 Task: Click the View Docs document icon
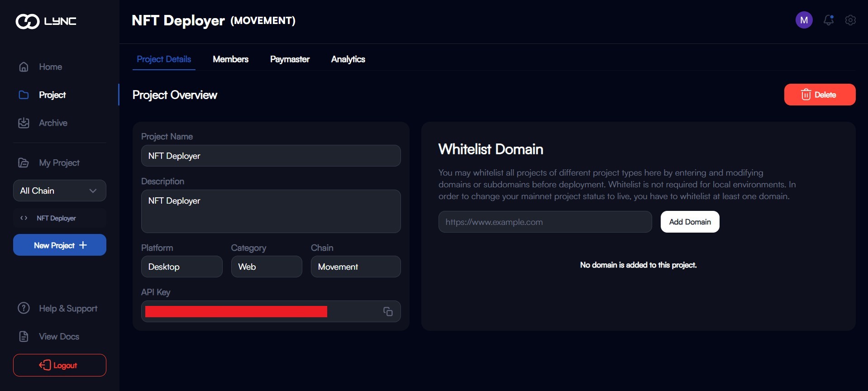coord(24,337)
